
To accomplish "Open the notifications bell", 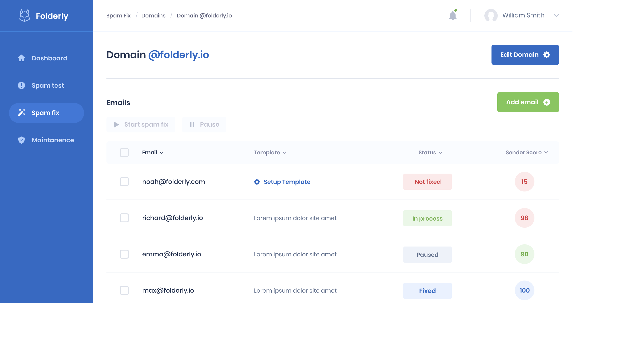I will (x=453, y=15).
